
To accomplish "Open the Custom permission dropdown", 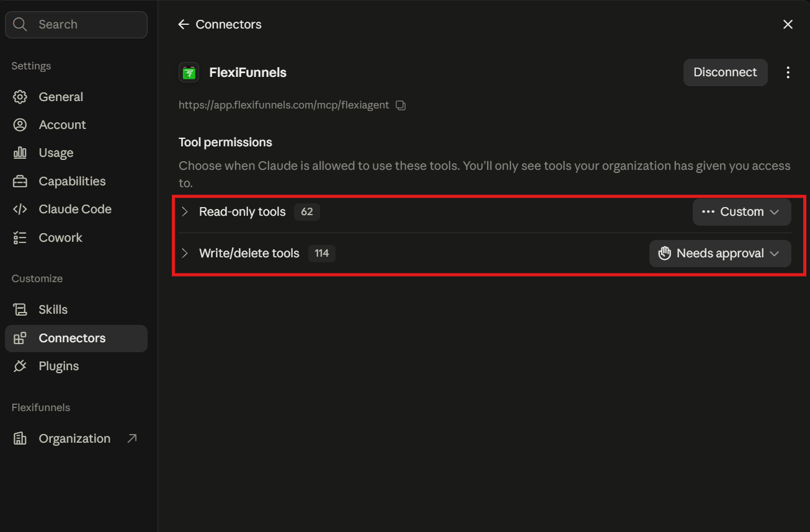I will (x=742, y=212).
